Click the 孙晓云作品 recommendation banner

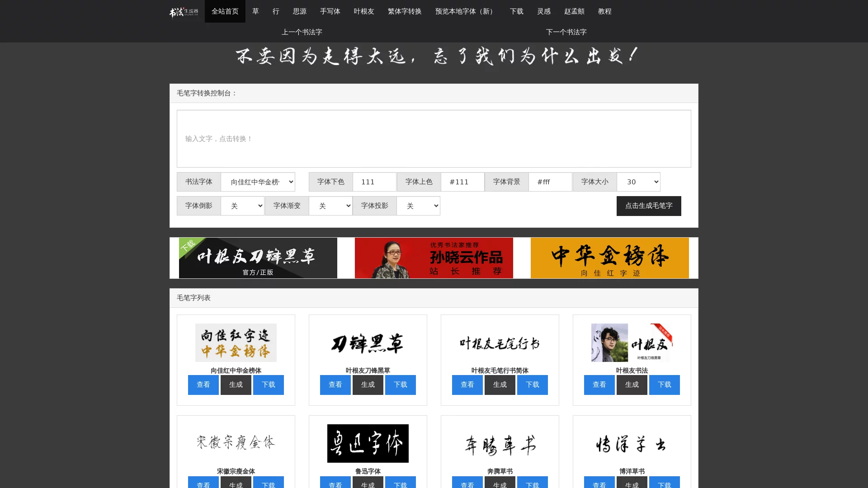pos(434,258)
